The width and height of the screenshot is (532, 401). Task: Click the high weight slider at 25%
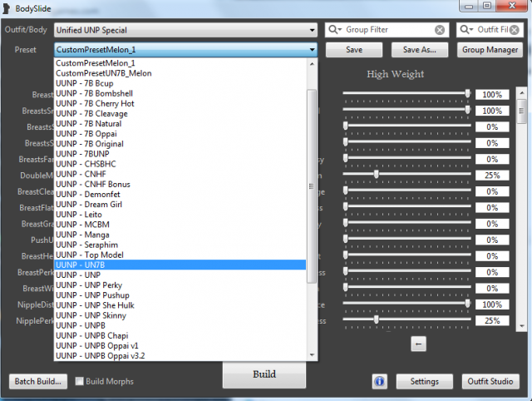click(377, 175)
